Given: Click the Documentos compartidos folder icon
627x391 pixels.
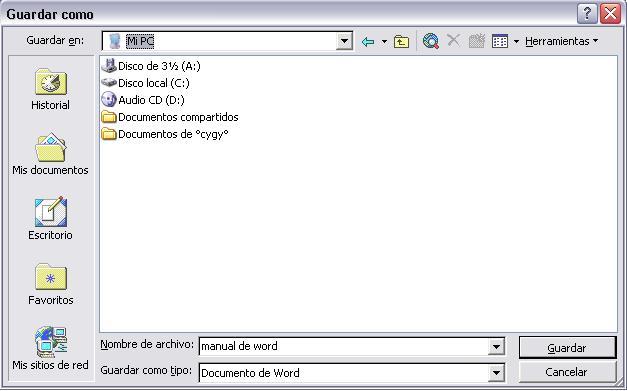Looking at the screenshot, I should click(109, 117).
